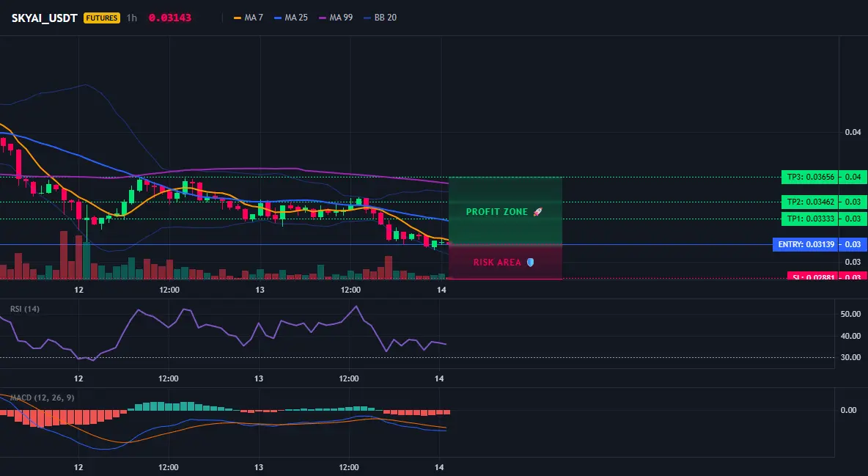
Task: Toggle the MA 99 legend item
Action: [x=336, y=18]
